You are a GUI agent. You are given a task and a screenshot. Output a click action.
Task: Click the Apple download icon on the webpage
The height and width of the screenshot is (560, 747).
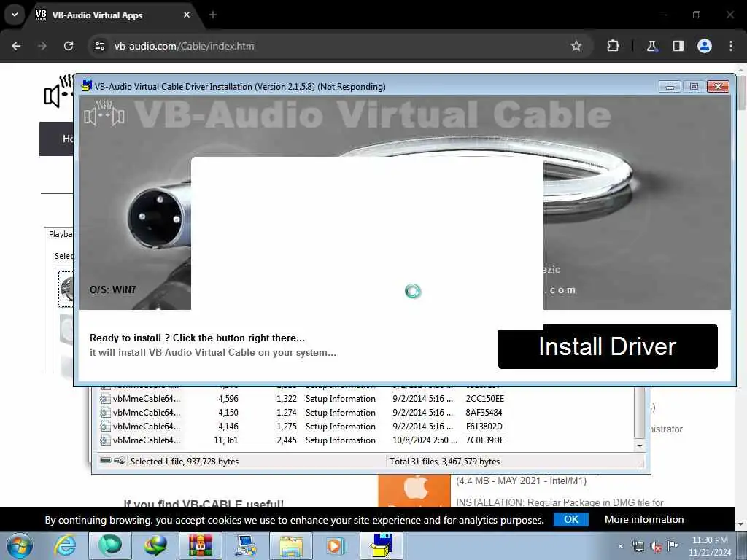coord(414,491)
